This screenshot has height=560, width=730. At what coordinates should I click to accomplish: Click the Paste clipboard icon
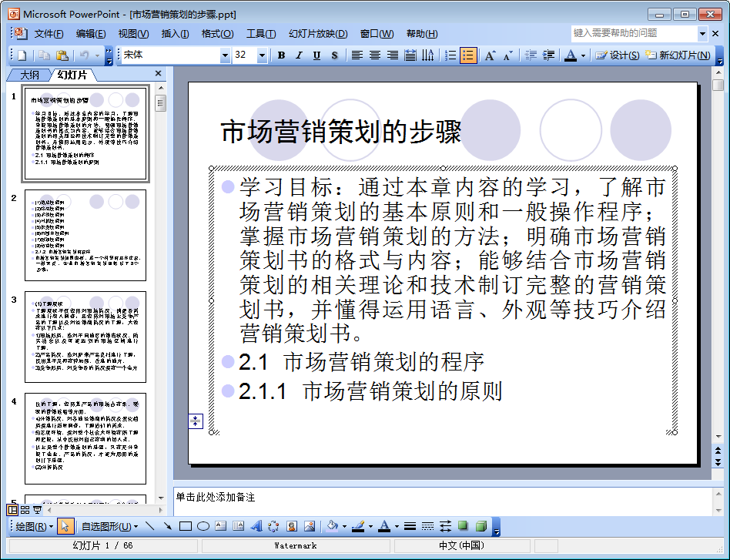(x=62, y=55)
